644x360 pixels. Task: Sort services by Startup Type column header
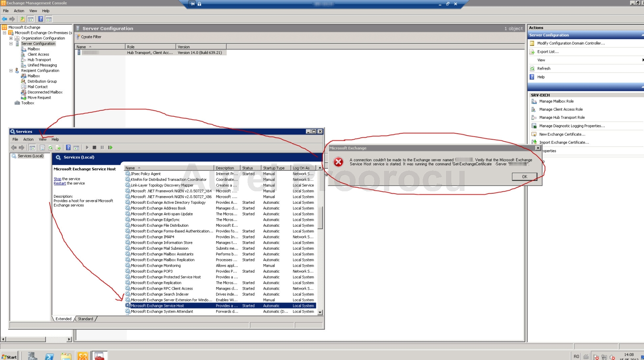[x=276, y=168]
